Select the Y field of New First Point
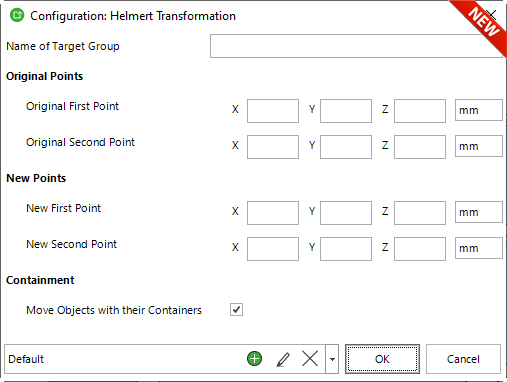Screen dimensions: 507x382 click(x=346, y=213)
